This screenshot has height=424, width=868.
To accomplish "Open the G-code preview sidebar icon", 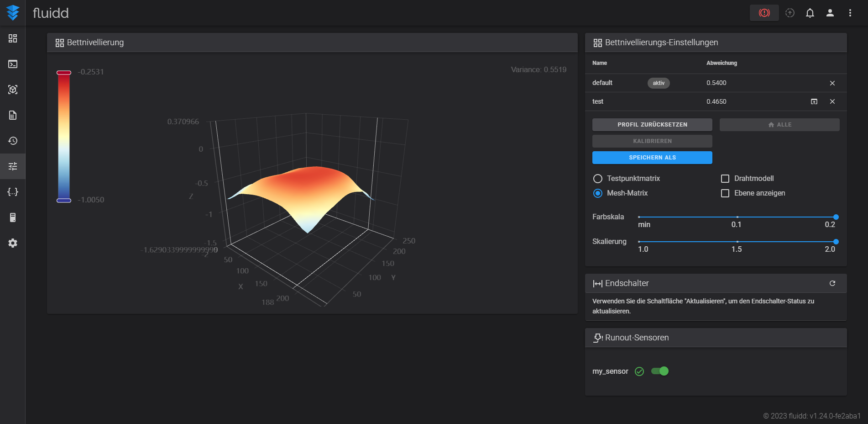I will [x=13, y=90].
